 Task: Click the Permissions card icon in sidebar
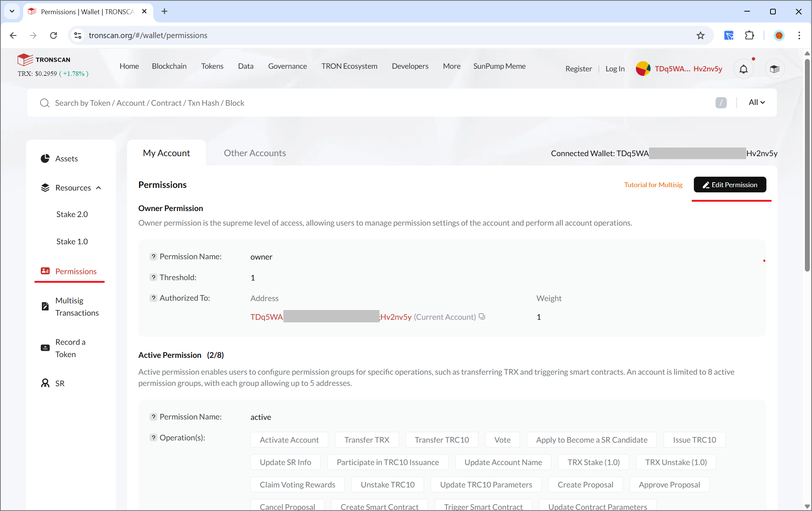pos(45,271)
